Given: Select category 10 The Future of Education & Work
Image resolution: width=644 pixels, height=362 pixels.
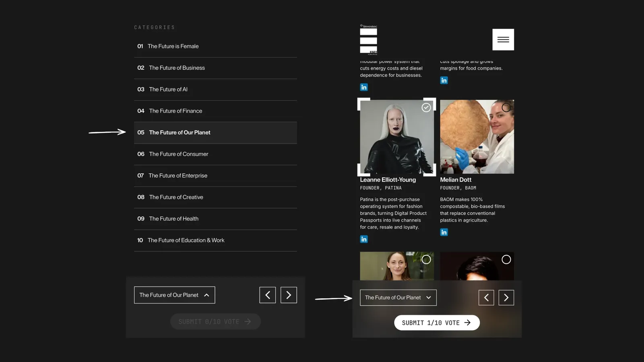Looking at the screenshot, I should 215,241.
